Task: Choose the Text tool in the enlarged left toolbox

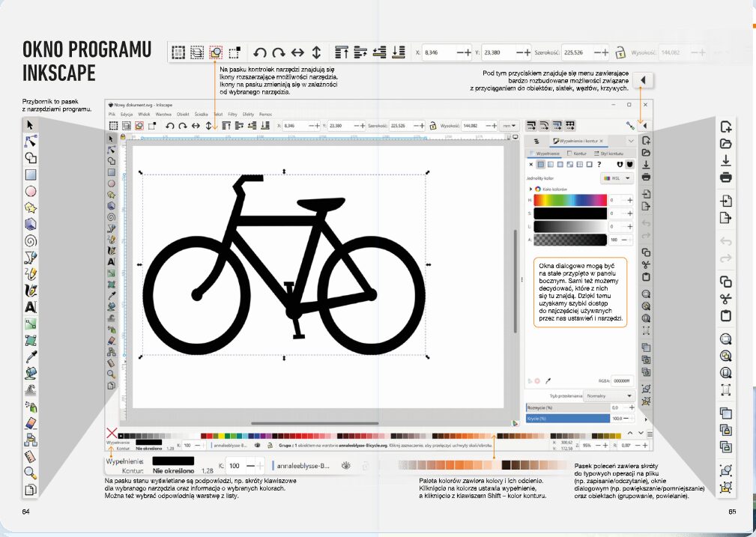Action: tap(31, 307)
